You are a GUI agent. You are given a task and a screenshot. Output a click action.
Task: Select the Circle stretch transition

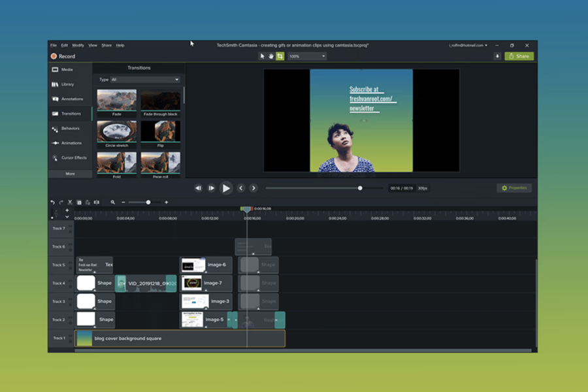117,135
